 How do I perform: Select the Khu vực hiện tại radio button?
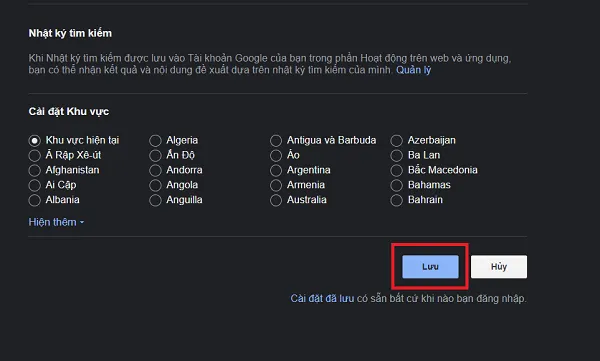[x=34, y=140]
